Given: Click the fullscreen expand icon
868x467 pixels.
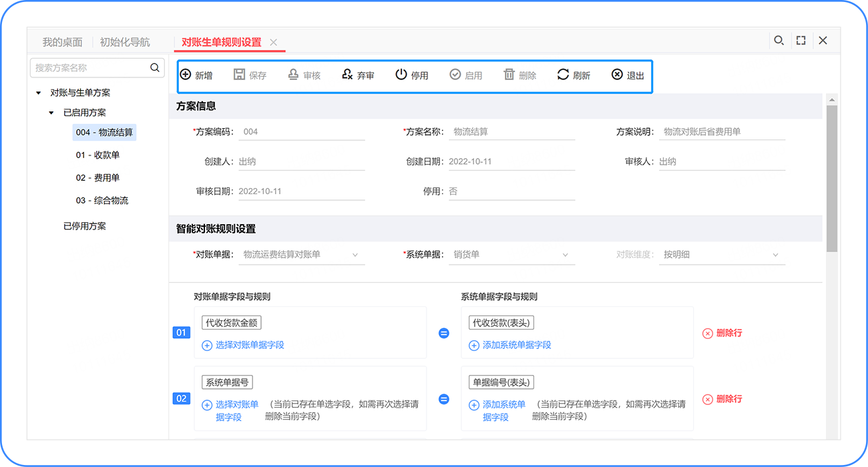Looking at the screenshot, I should coord(801,41).
